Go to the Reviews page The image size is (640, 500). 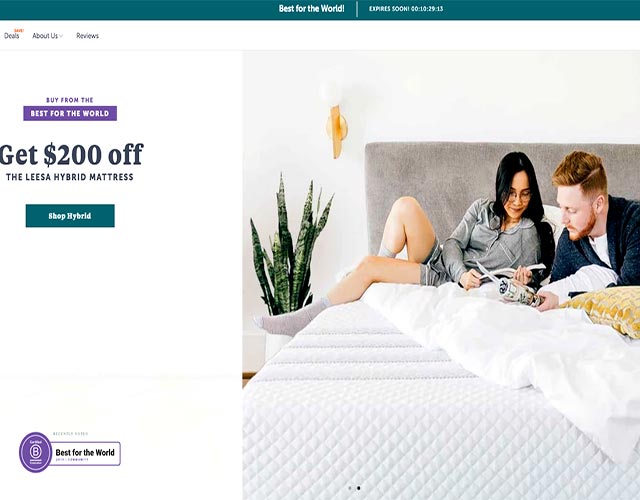(87, 36)
